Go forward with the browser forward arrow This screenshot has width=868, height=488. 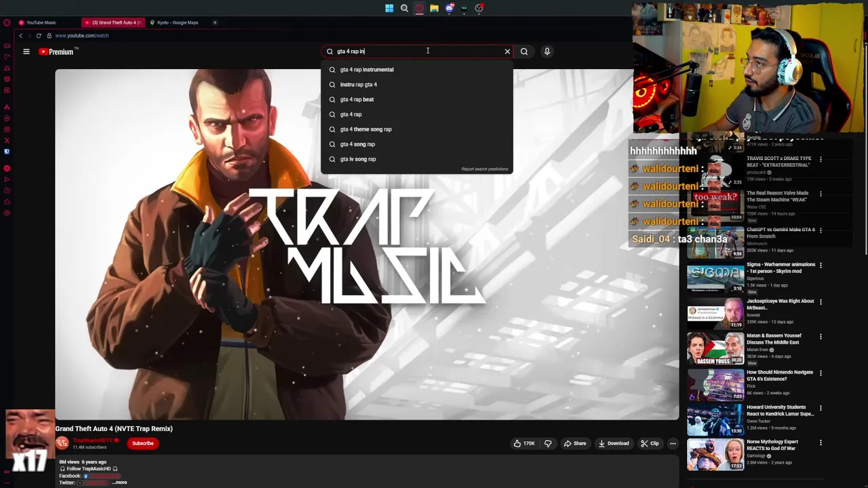[29, 35]
